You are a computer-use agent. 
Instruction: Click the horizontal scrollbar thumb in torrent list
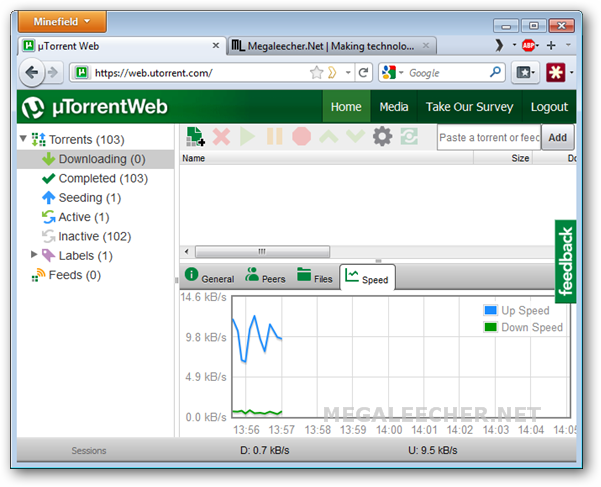pos(262,252)
